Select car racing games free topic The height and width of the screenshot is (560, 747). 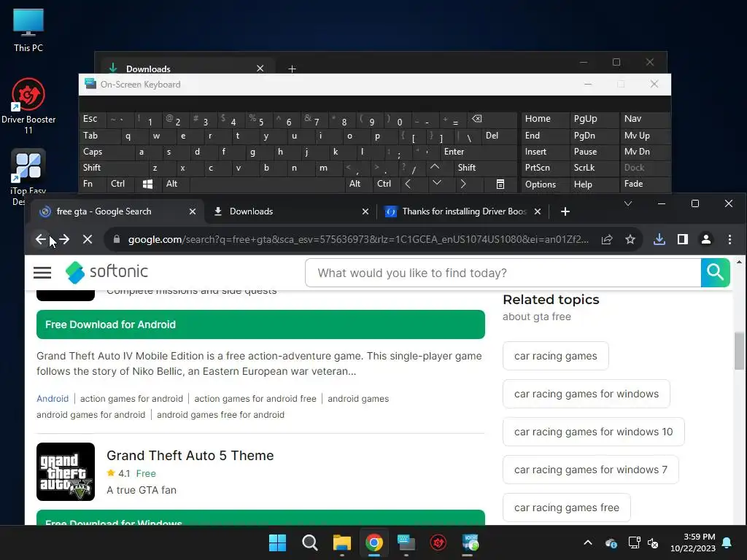coord(566,507)
